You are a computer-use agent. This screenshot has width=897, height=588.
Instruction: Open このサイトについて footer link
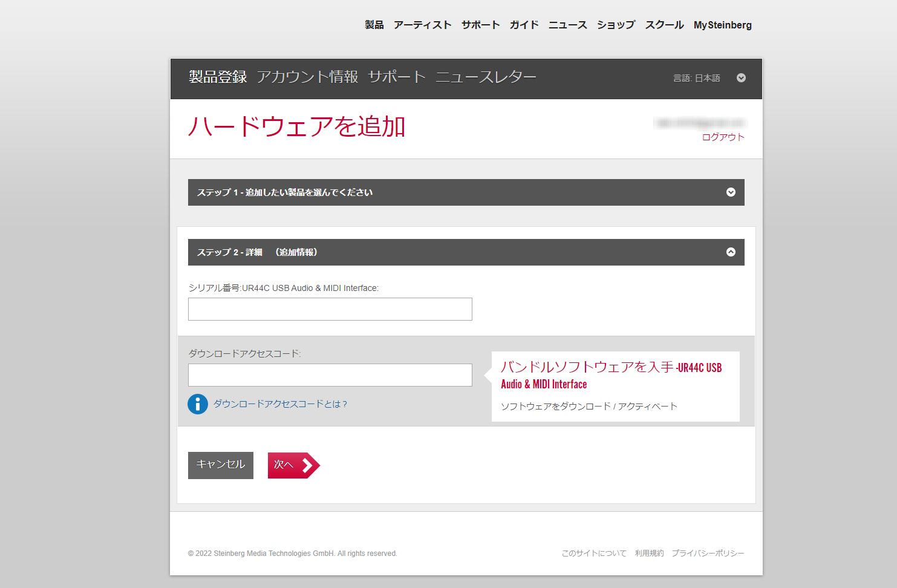(x=594, y=554)
